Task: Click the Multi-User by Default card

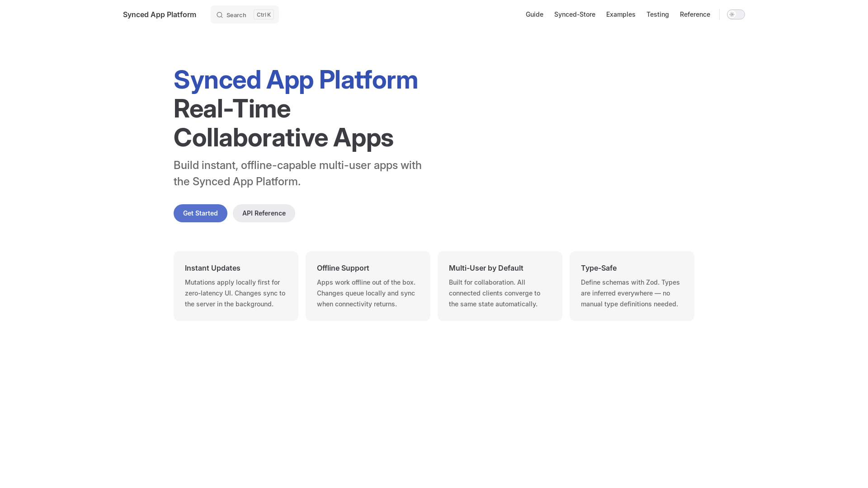Action: [x=500, y=286]
